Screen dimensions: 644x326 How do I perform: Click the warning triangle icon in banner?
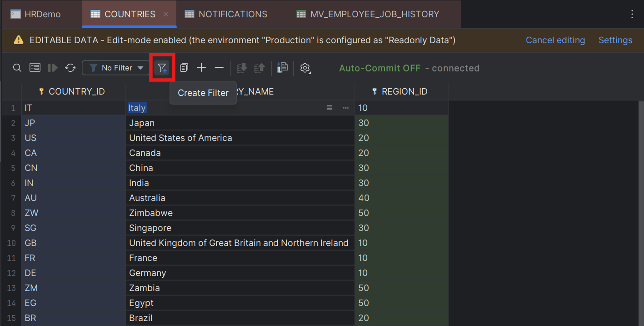point(19,40)
